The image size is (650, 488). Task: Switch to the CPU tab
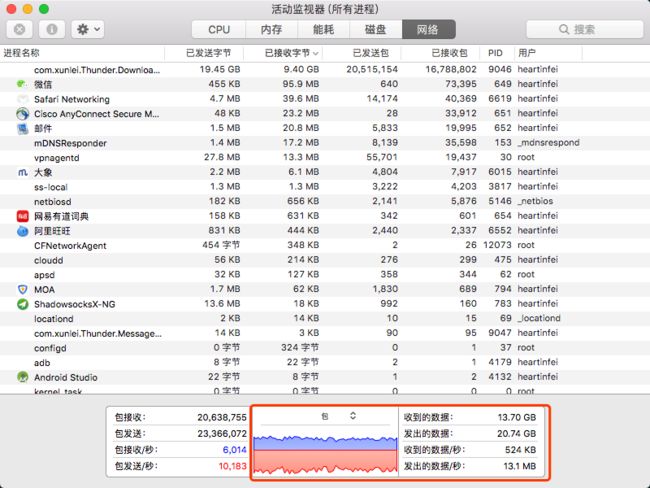point(219,29)
